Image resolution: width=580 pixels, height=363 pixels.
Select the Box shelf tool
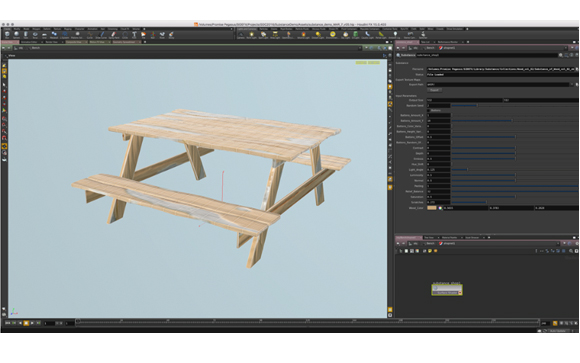7,34
